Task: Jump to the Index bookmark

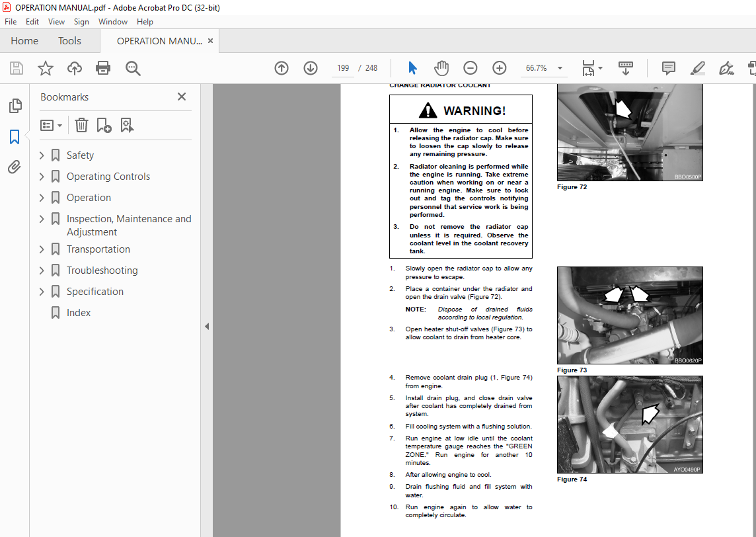Action: tap(79, 313)
